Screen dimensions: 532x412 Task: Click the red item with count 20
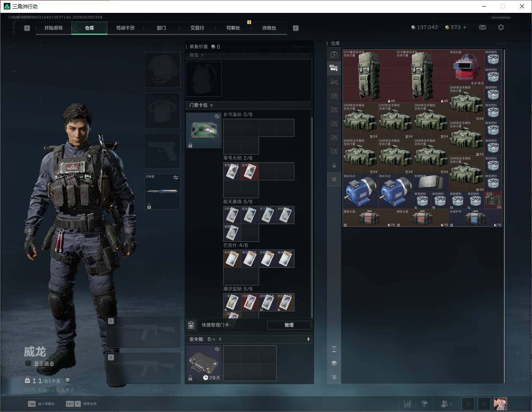click(x=493, y=200)
